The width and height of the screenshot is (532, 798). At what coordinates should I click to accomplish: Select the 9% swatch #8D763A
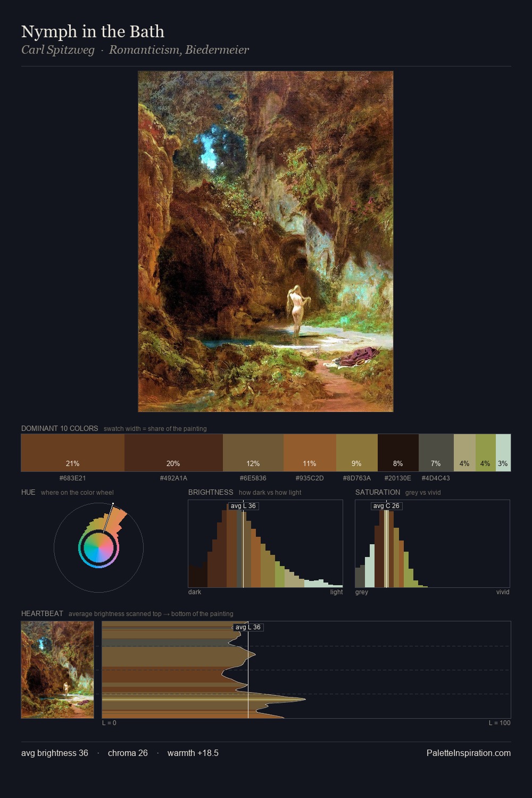(357, 453)
